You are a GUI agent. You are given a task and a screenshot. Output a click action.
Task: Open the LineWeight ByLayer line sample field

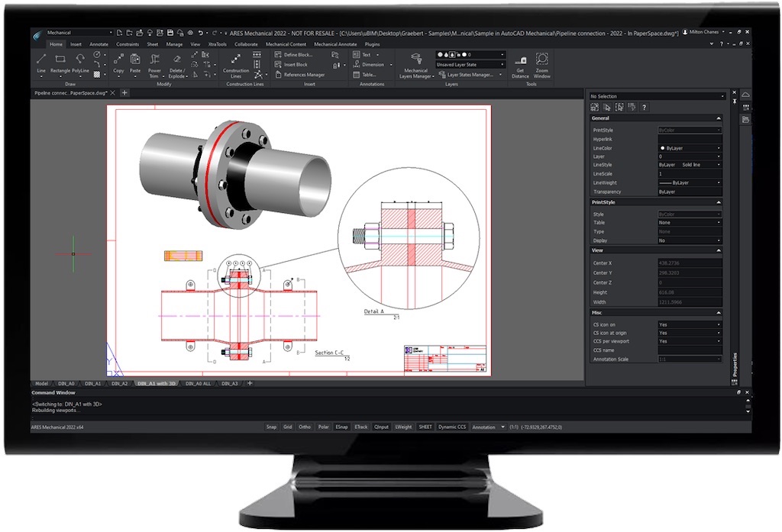[690, 182]
